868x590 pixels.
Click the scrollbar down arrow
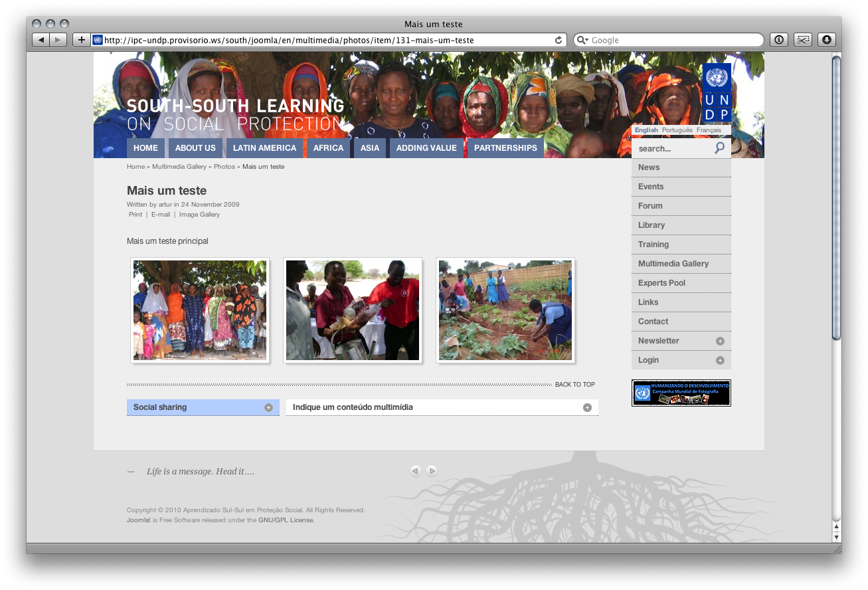click(x=837, y=537)
